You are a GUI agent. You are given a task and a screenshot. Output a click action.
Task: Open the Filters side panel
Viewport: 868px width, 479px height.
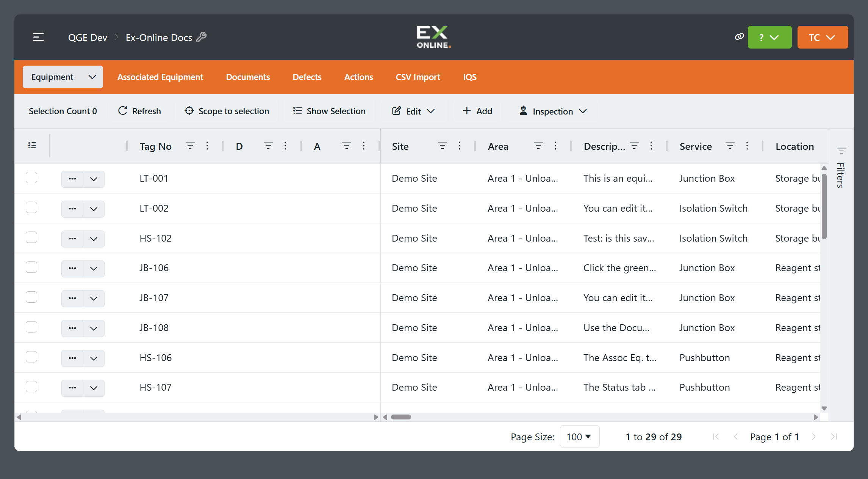[841, 168]
